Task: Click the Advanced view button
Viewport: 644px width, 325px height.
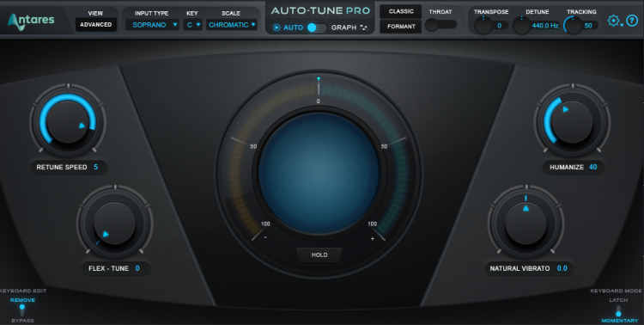Action: [x=95, y=25]
